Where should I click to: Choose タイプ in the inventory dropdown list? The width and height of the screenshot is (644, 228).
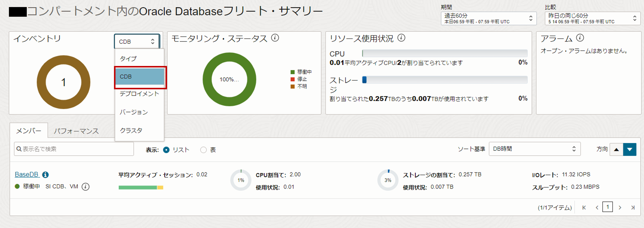click(139, 58)
